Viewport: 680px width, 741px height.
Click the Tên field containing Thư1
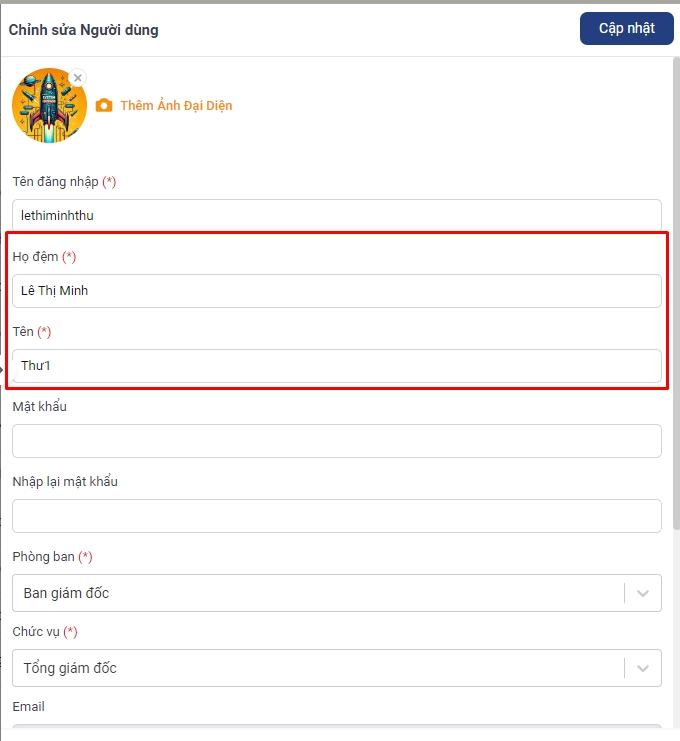coord(336,366)
